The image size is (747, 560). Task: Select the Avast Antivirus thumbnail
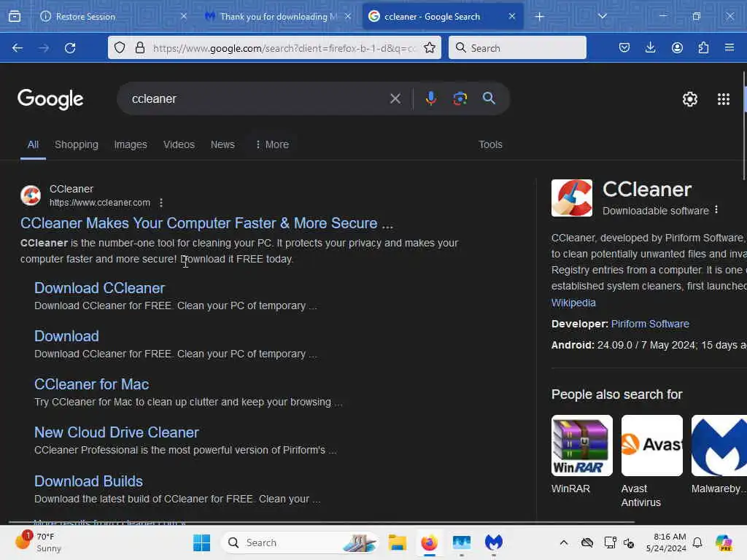coord(651,446)
